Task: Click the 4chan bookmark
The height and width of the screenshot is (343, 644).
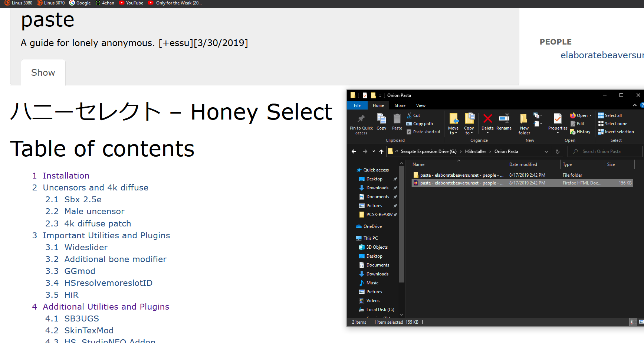Action: click(x=105, y=3)
